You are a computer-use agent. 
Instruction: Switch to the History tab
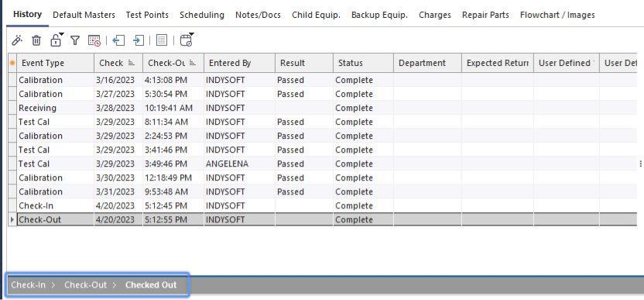28,15
